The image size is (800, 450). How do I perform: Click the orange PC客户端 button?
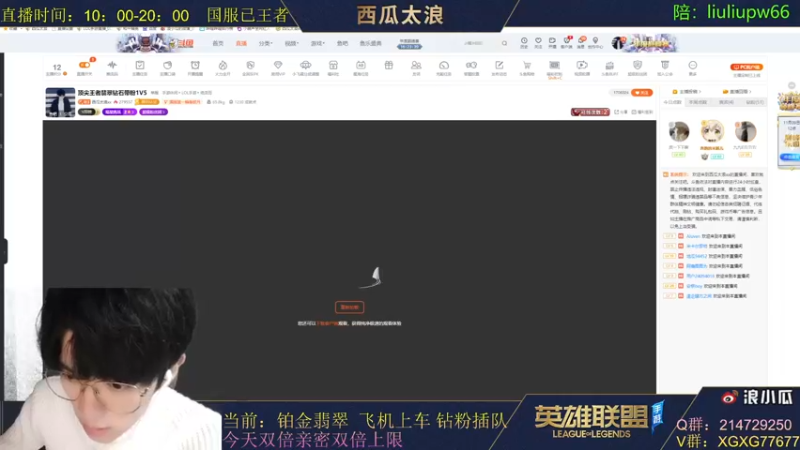pos(746,67)
